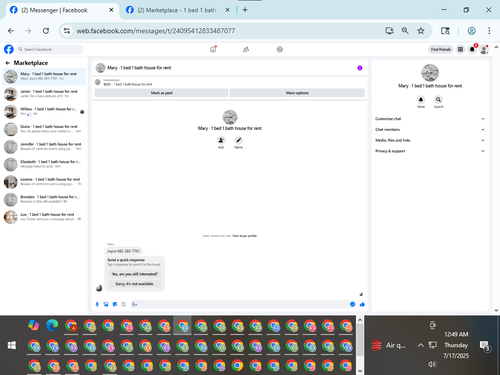
Task: Choose a sticker icon
Action: [115, 304]
